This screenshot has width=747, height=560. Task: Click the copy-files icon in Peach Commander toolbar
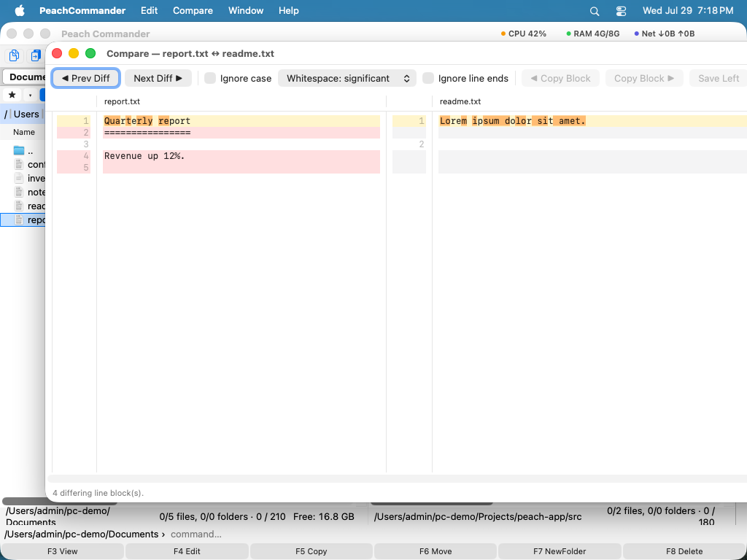point(15,55)
